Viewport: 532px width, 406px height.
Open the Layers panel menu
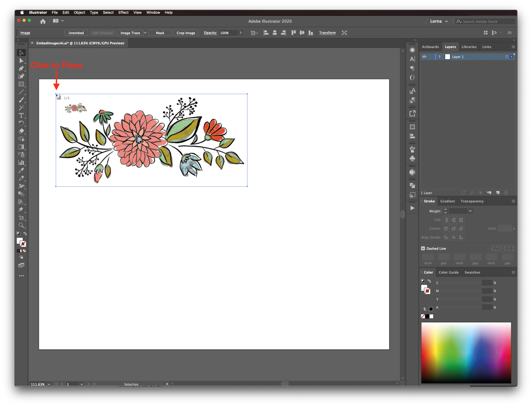[513, 47]
